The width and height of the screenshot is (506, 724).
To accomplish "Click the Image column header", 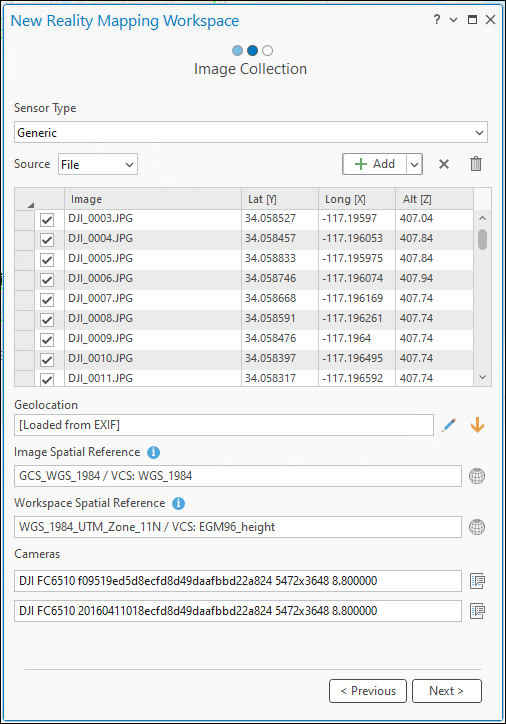I will [153, 199].
